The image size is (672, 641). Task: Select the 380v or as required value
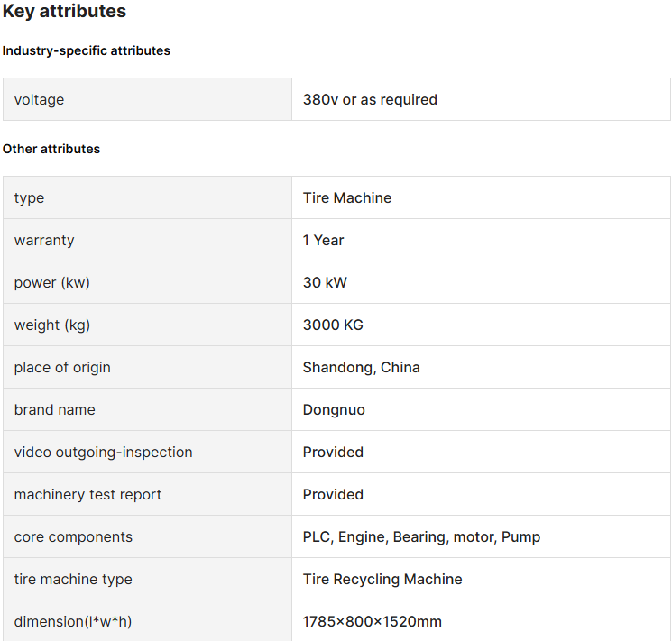tap(370, 99)
